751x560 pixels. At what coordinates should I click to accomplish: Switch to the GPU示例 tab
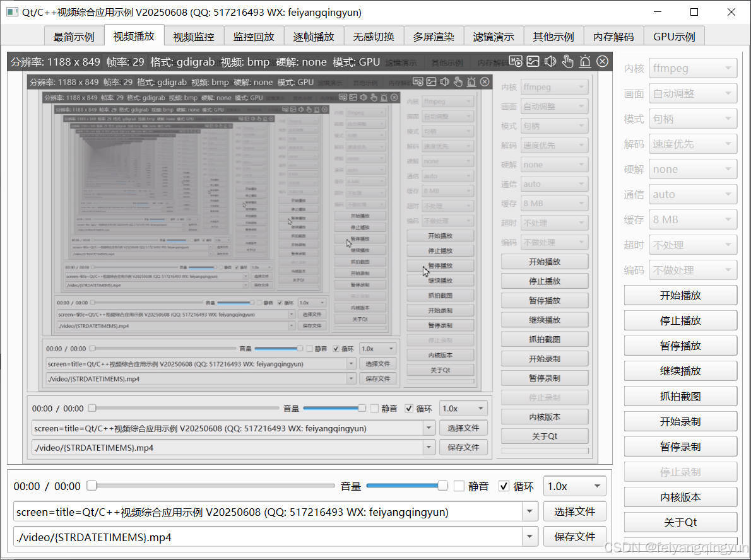(x=674, y=37)
